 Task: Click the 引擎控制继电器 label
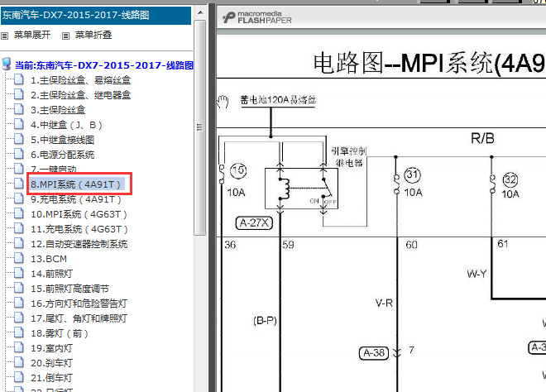349,156
